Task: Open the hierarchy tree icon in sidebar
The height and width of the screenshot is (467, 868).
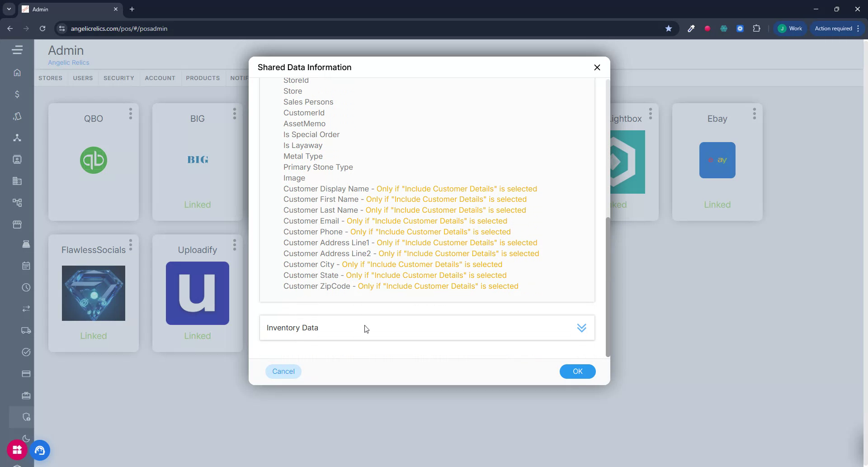Action: [x=17, y=203]
